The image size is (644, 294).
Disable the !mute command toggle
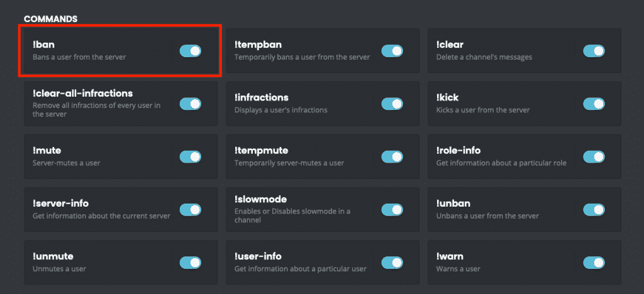pyautogui.click(x=191, y=156)
